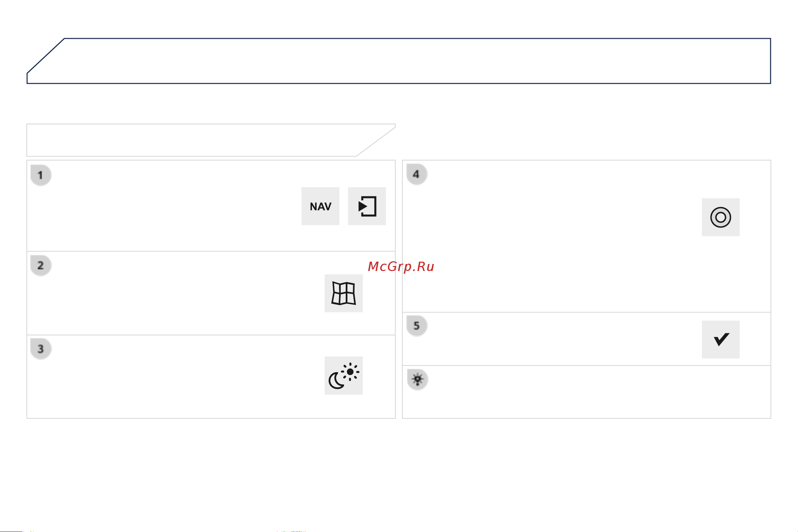798x532 pixels.
Task: Click the step 1 number badge
Action: click(x=41, y=175)
